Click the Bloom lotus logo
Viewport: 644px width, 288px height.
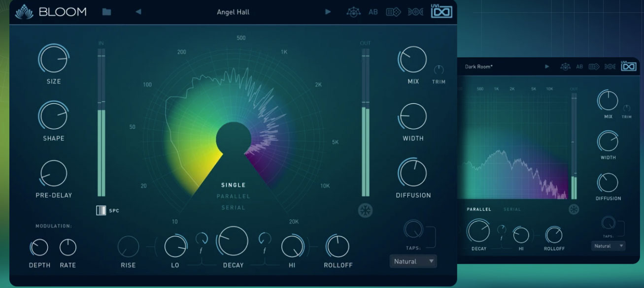coord(23,11)
